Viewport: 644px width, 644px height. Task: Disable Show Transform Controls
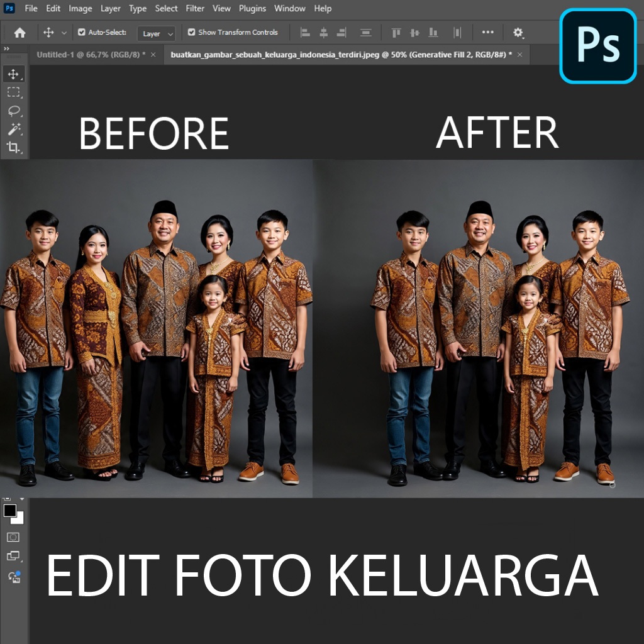coord(190,32)
